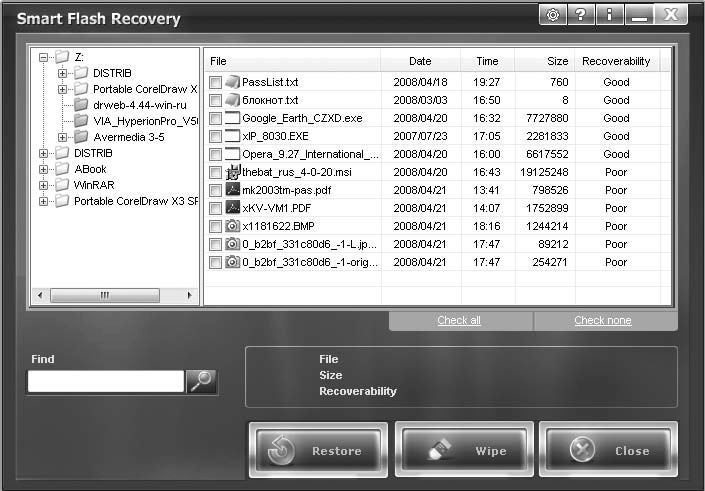Select the Opera_9.27_International checkbox
Screen dimensions: 705x491
tap(215, 154)
